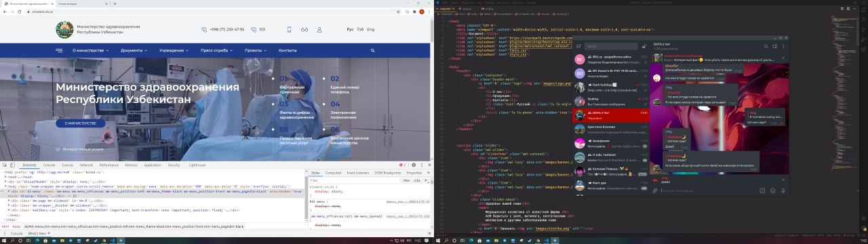Click the ministry emblem logo
868x244 pixels.
point(65,29)
